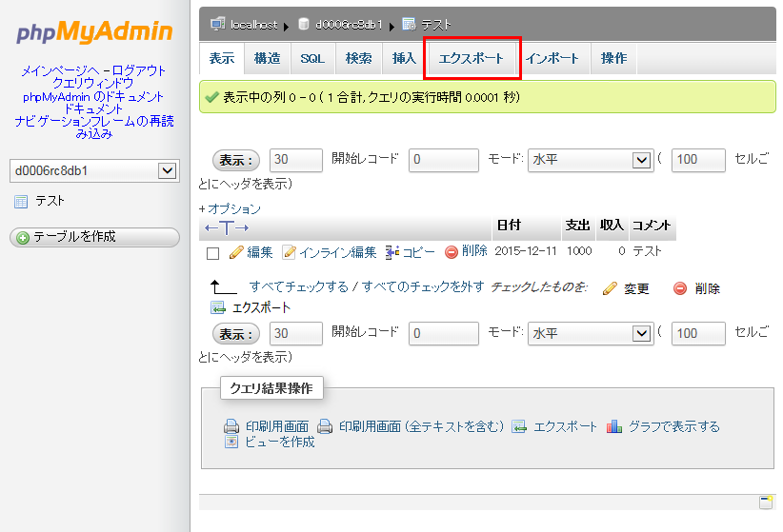Click the upper header-repeat field showing 100
This screenshot has height=532, width=783.
(698, 160)
